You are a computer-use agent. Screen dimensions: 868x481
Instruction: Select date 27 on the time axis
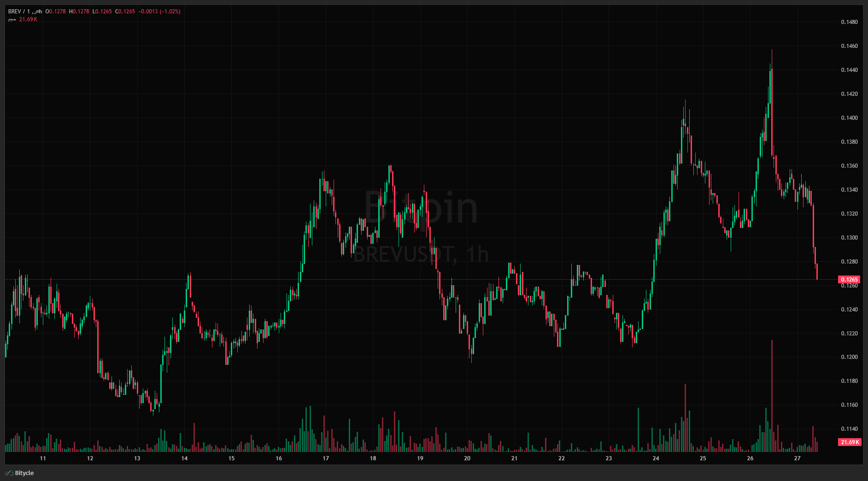(x=798, y=458)
